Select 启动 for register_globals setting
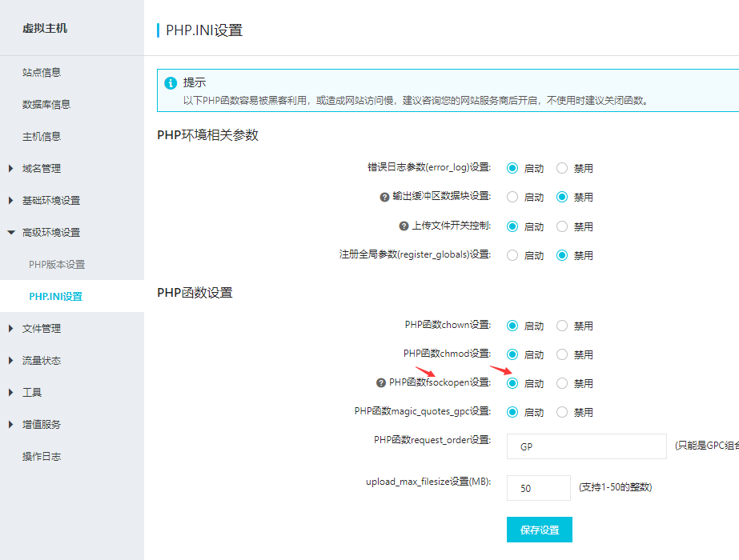The width and height of the screenshot is (739, 560). pyautogui.click(x=512, y=255)
